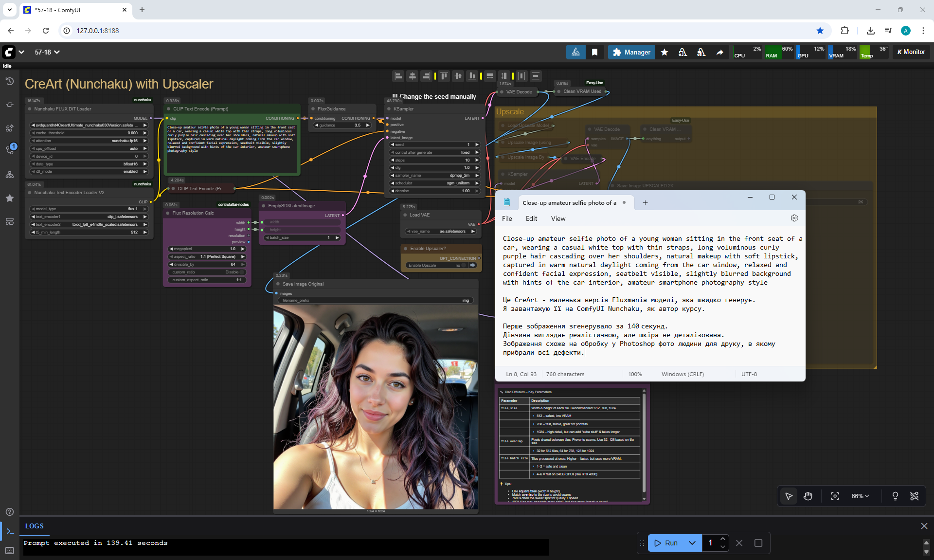
Task: Toggle the bottom logs panel icon
Action: tap(10, 531)
